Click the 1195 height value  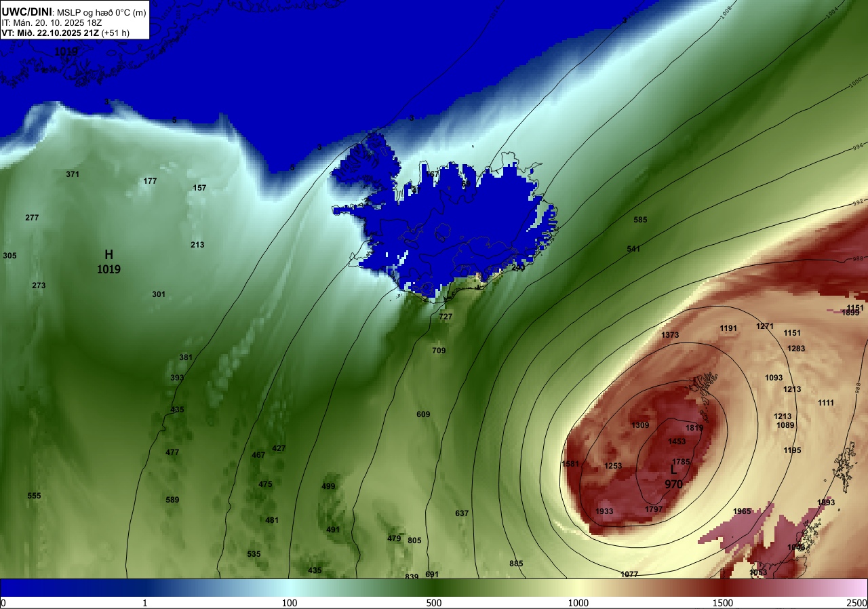[792, 450]
